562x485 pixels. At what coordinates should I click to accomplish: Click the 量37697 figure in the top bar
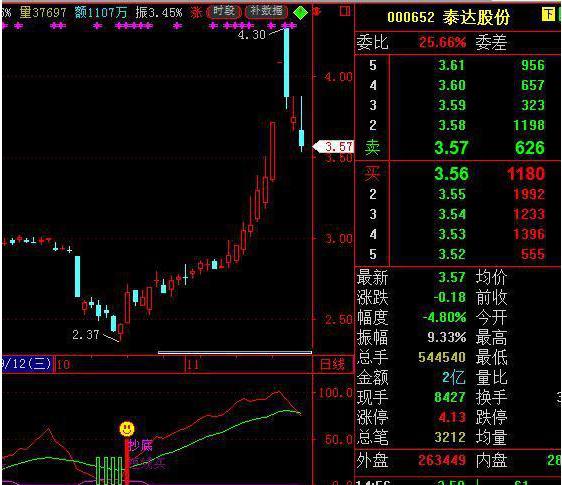43,13
